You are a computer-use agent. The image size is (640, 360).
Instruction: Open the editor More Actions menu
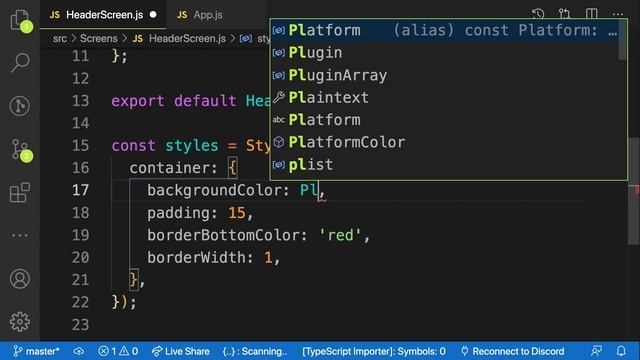pyautogui.click(x=618, y=14)
